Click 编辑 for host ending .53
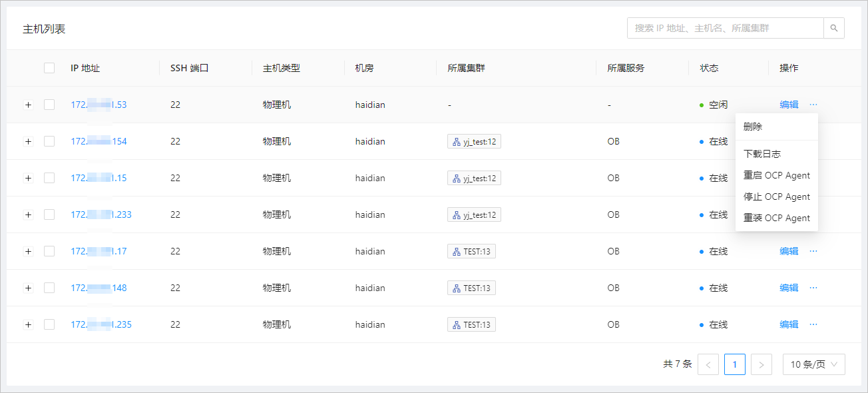 point(789,105)
